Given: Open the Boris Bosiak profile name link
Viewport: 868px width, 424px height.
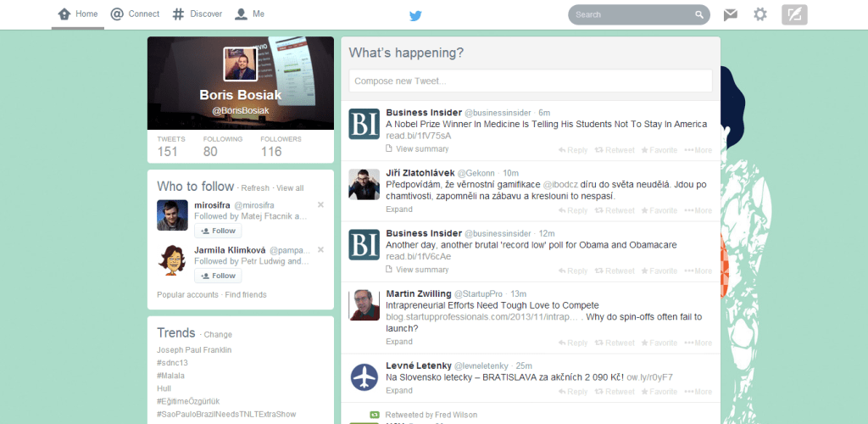Looking at the screenshot, I should [x=240, y=95].
